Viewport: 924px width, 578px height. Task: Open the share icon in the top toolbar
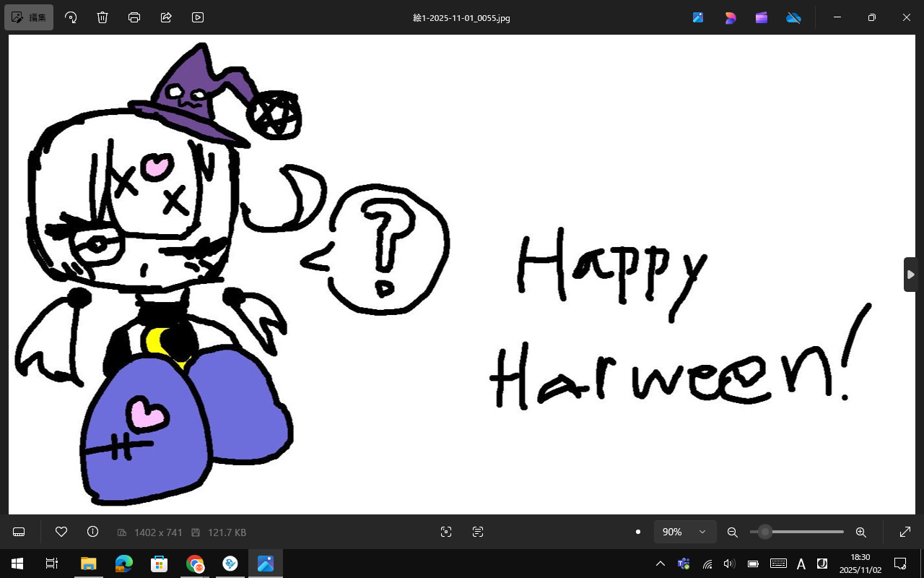point(166,17)
